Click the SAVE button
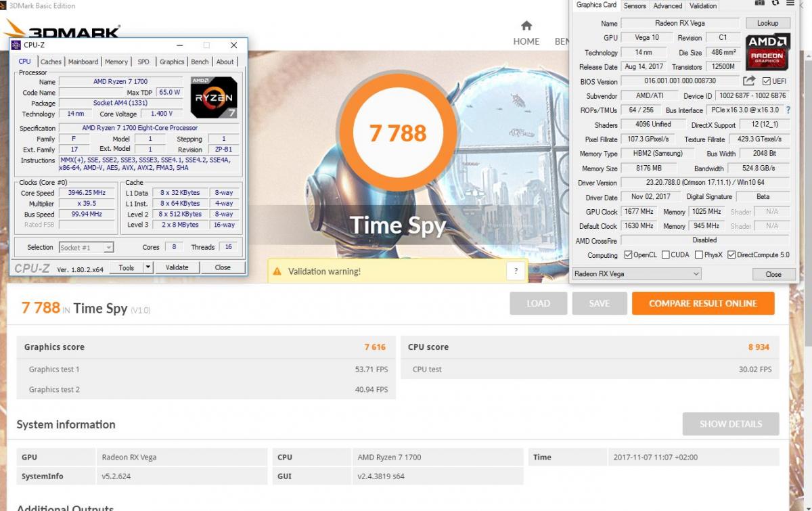812x511 pixels. click(x=599, y=303)
